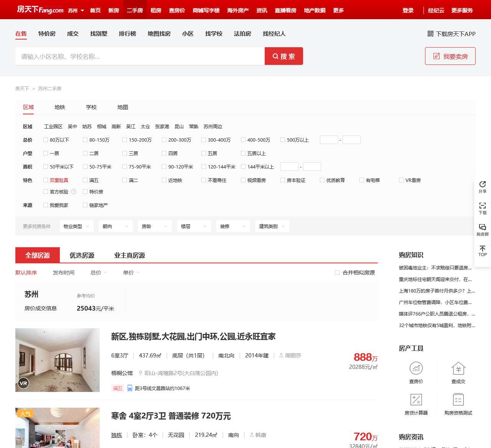The height and width of the screenshot is (448, 491).
Task: Click the 搜索 search button
Action: pyautogui.click(x=284, y=56)
